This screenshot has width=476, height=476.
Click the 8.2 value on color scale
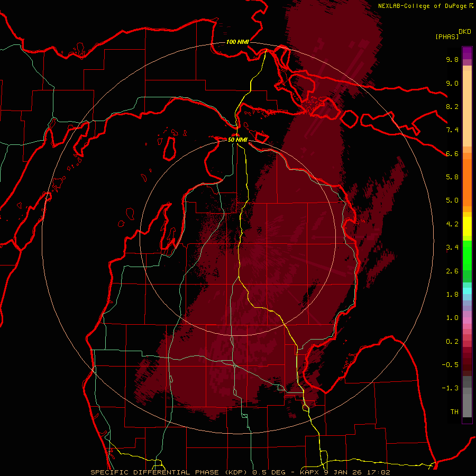tap(452, 106)
